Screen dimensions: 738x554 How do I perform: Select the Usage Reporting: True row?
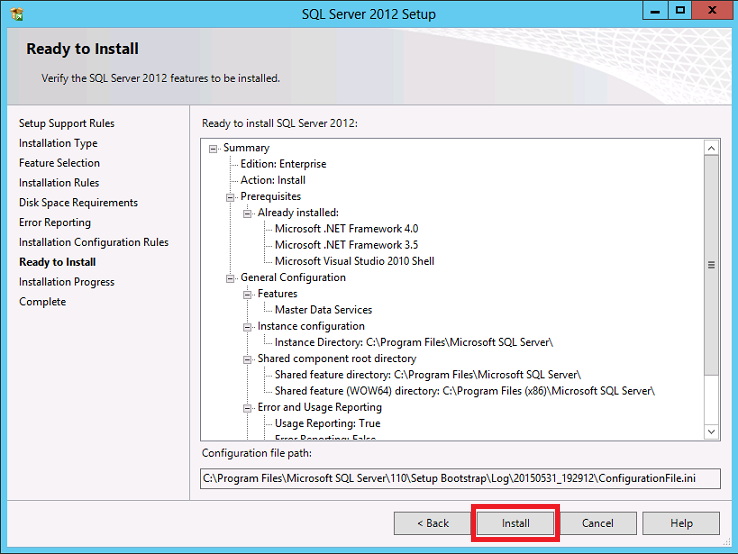(328, 424)
